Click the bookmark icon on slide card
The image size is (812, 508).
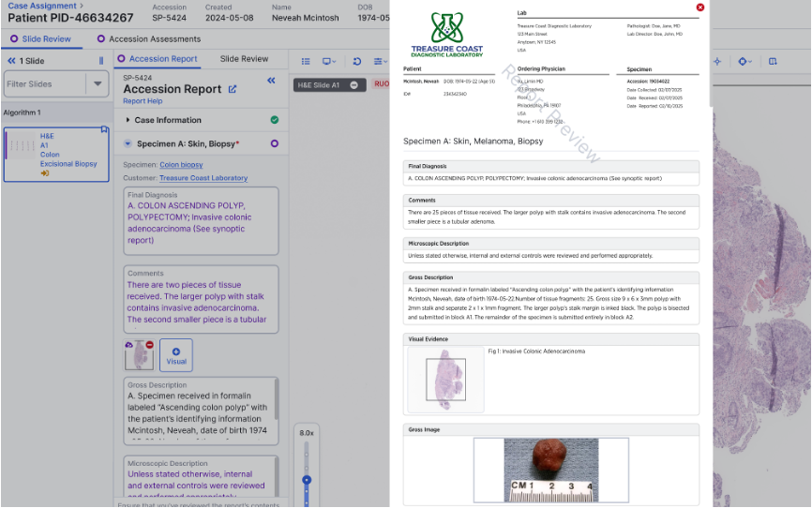[x=104, y=129]
